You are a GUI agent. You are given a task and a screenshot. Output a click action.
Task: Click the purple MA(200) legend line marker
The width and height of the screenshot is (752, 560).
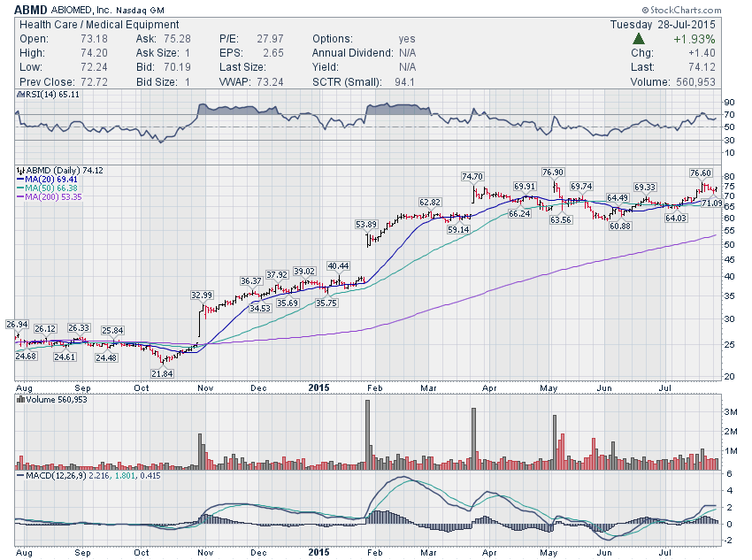pos(20,197)
